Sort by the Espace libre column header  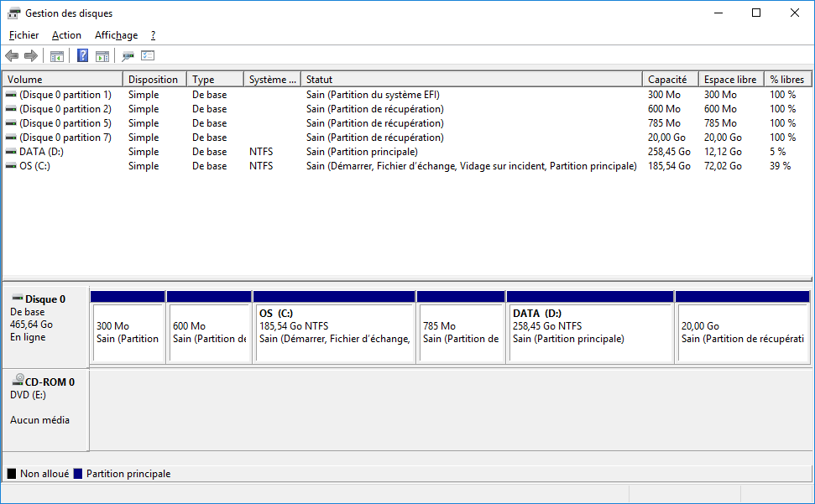(731, 80)
